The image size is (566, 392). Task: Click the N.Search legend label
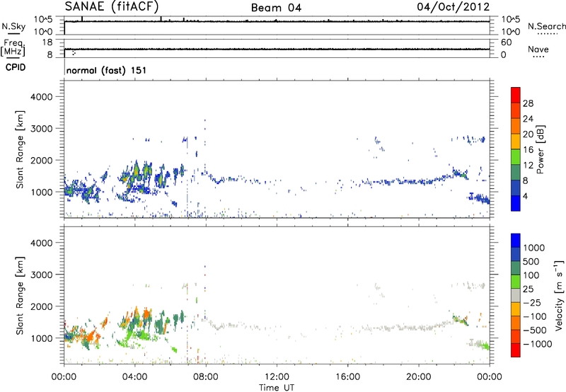click(546, 26)
